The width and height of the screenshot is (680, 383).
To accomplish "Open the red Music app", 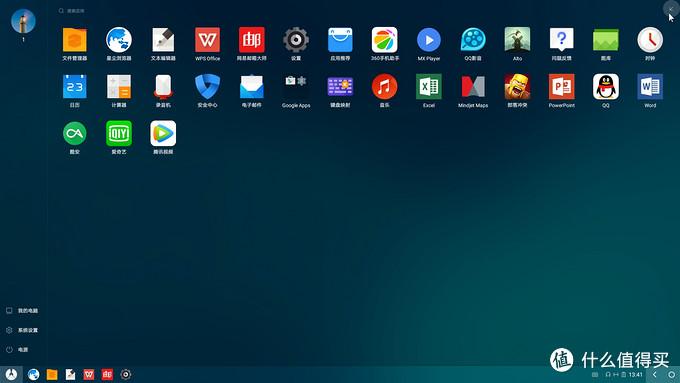I will (x=384, y=87).
